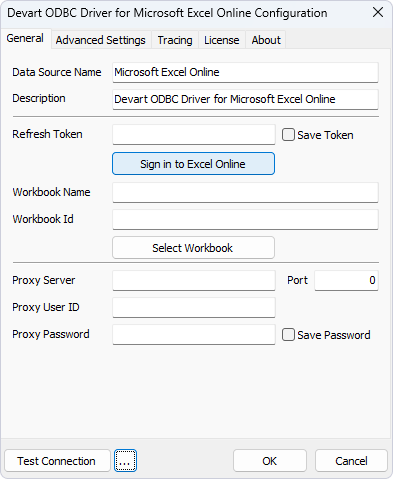Click the Select Workbook button
Screen dimensions: 393x479
pyautogui.click(x=193, y=248)
